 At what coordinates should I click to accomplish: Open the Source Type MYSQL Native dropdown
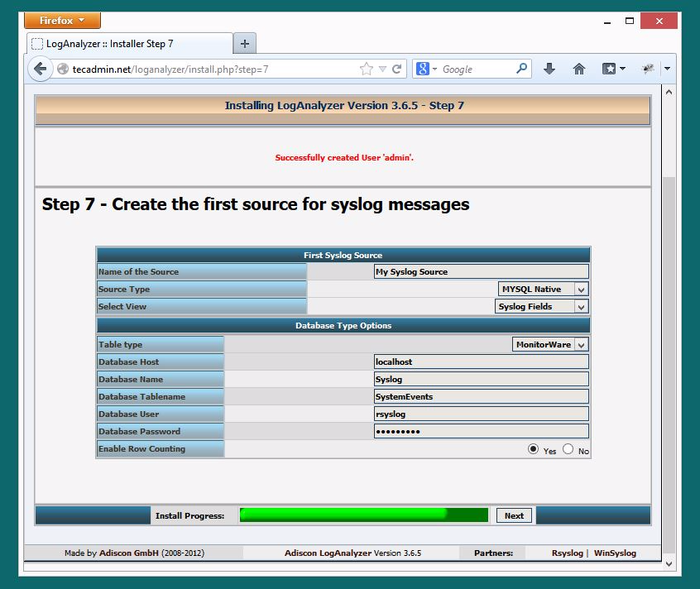coord(544,290)
